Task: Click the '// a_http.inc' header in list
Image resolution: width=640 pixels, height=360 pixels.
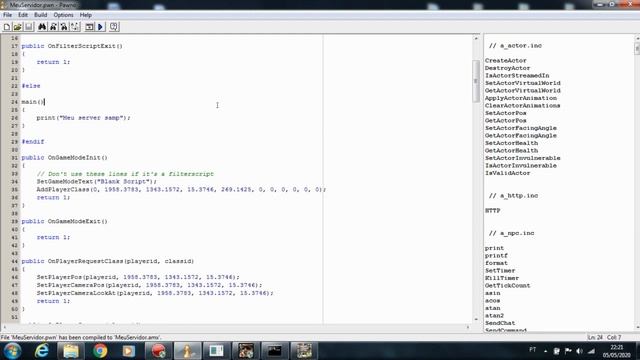Action: pos(513,196)
